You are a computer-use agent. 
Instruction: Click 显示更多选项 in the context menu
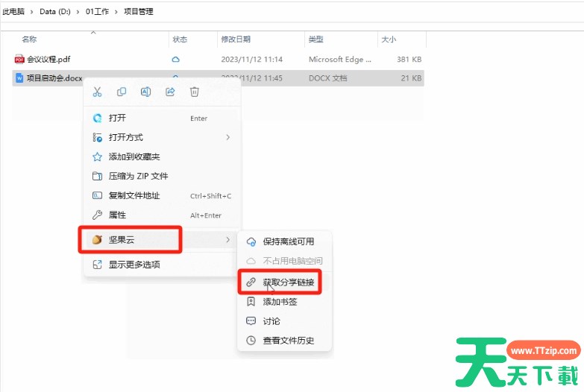[134, 265]
